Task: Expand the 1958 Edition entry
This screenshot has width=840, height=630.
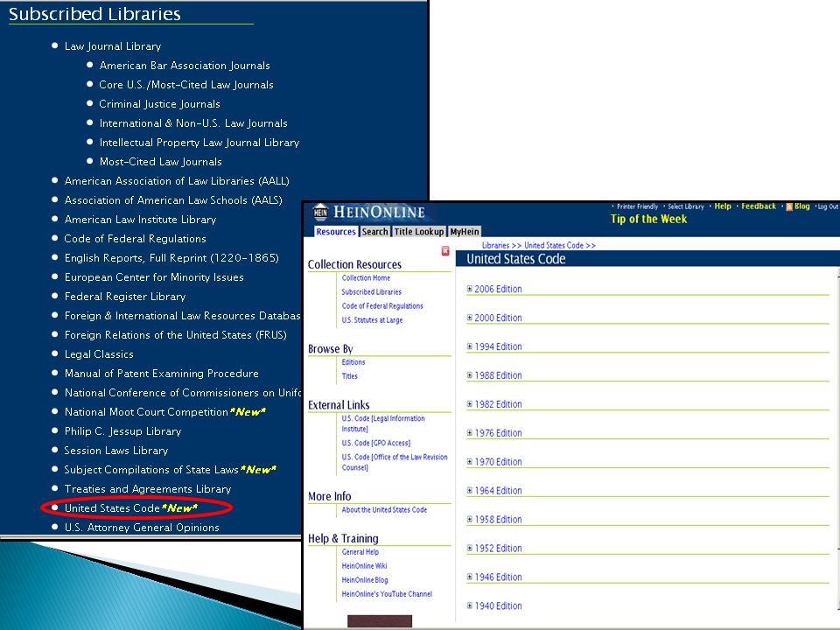Action: [469, 520]
